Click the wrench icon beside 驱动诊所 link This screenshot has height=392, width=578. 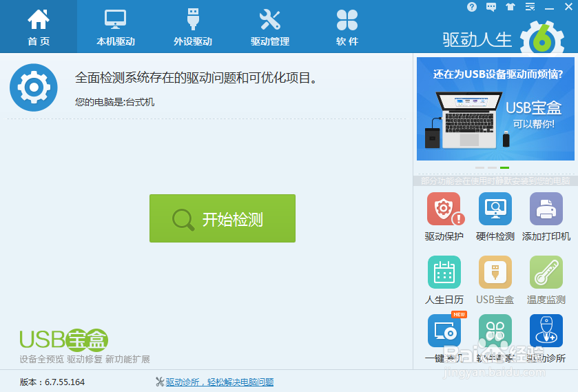pos(160,382)
